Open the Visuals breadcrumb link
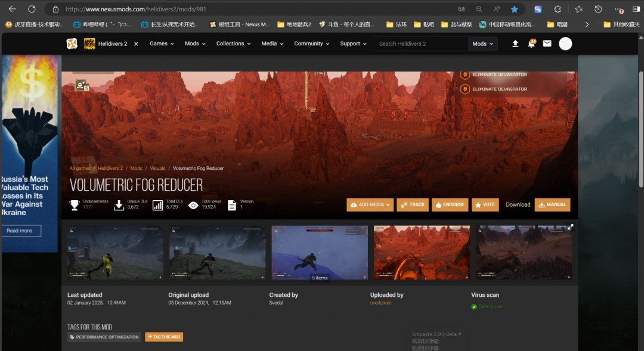Image resolution: width=644 pixels, height=351 pixels. [157, 168]
